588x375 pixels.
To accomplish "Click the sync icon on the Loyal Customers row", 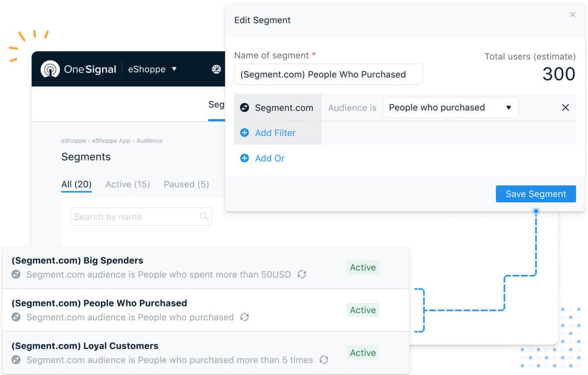I will pyautogui.click(x=324, y=360).
